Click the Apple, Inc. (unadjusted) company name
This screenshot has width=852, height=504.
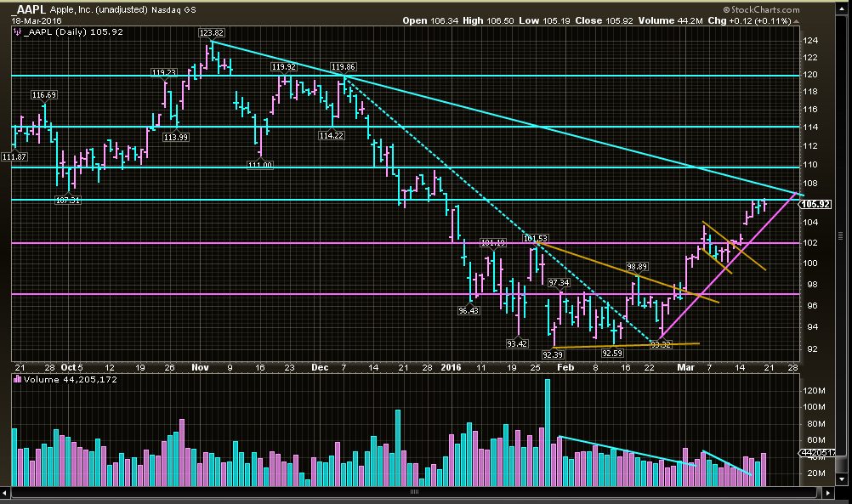[99, 9]
